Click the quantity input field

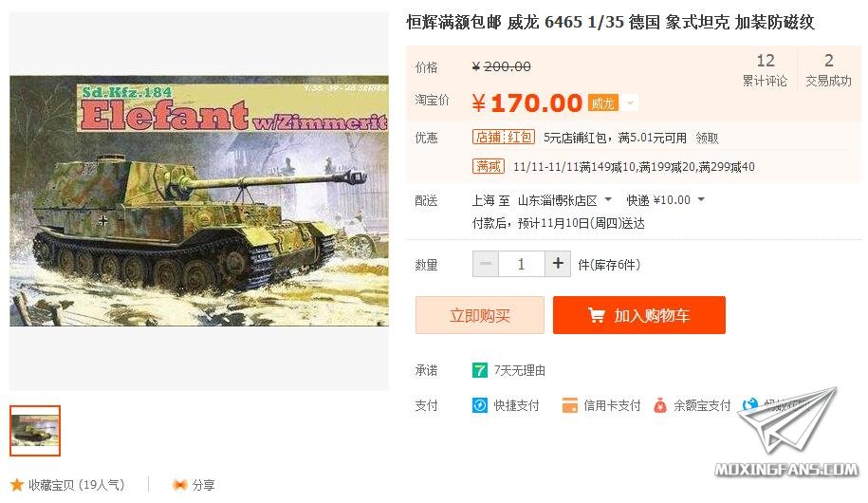tap(522, 264)
